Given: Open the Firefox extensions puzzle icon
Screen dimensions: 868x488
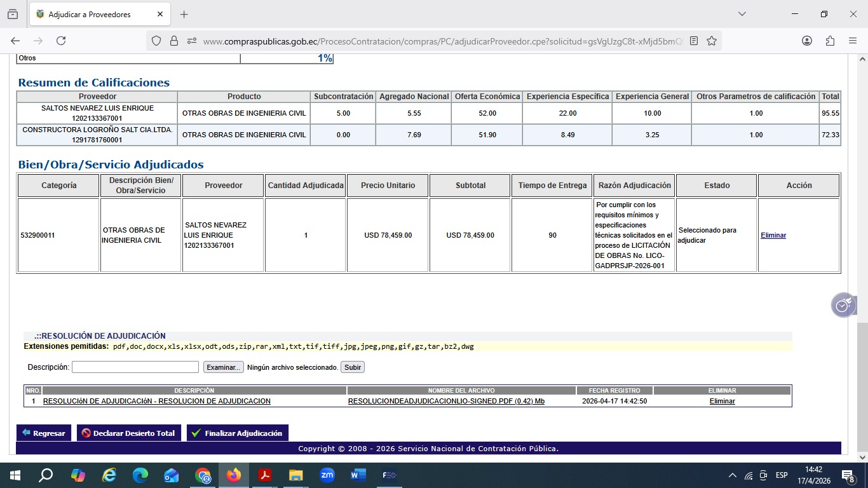Looking at the screenshot, I should point(830,41).
